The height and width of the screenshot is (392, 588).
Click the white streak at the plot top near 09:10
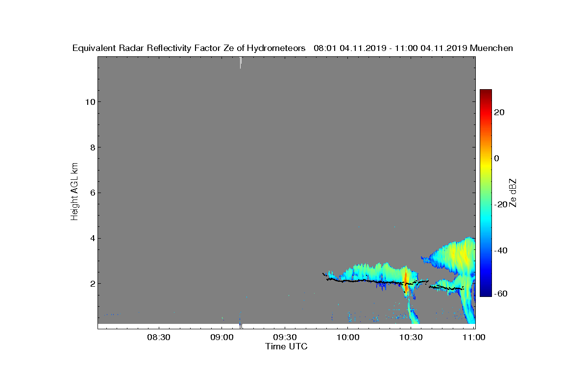tap(241, 62)
